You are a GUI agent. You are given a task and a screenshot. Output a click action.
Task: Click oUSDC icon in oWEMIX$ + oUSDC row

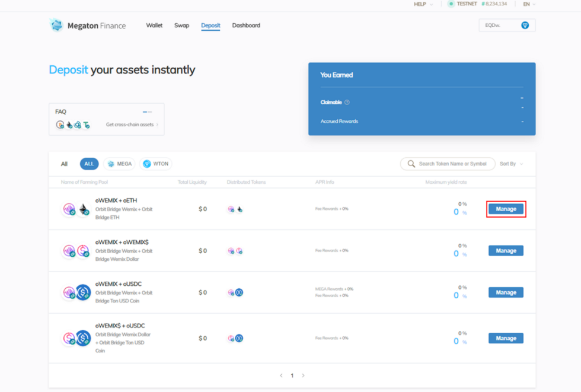(x=83, y=338)
